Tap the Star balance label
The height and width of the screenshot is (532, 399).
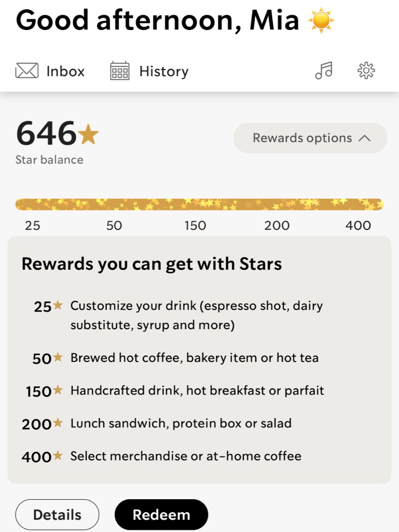click(49, 160)
